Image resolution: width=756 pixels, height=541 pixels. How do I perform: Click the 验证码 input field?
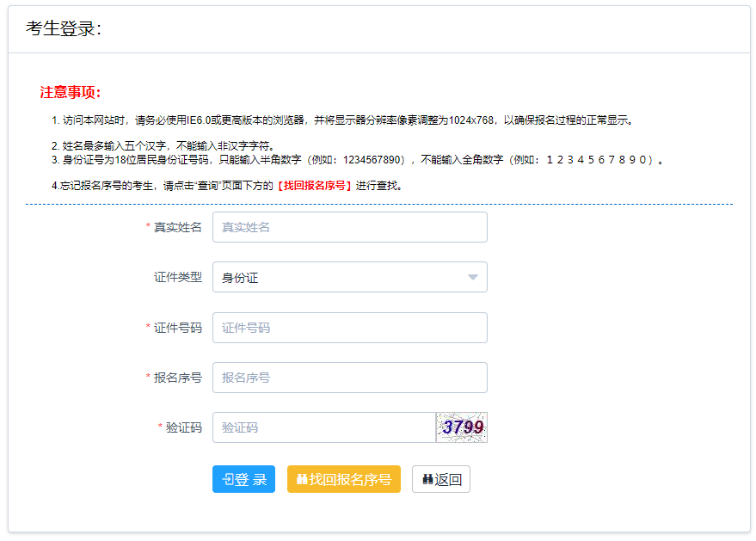[324, 427]
